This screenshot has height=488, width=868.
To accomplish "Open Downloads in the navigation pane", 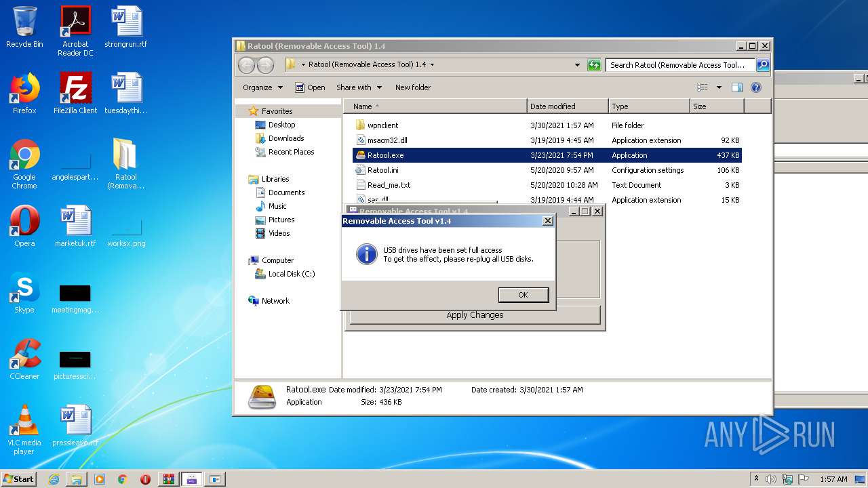I will [x=285, y=138].
